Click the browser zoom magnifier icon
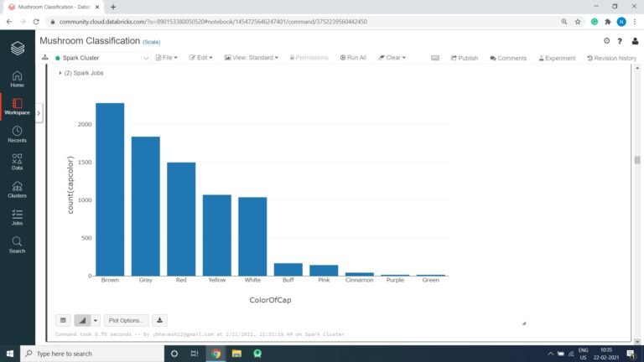644x362 pixels. pyautogui.click(x=564, y=22)
